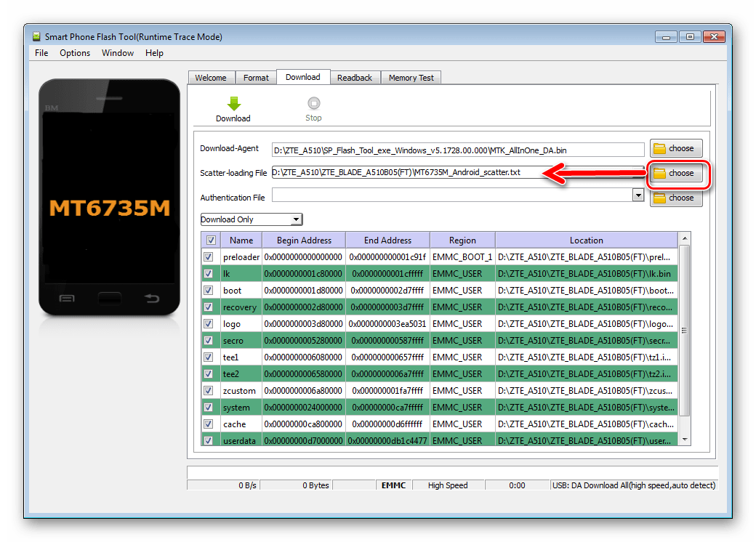Choose an Authentication file
Screen dimensions: 756x542
(x=675, y=198)
